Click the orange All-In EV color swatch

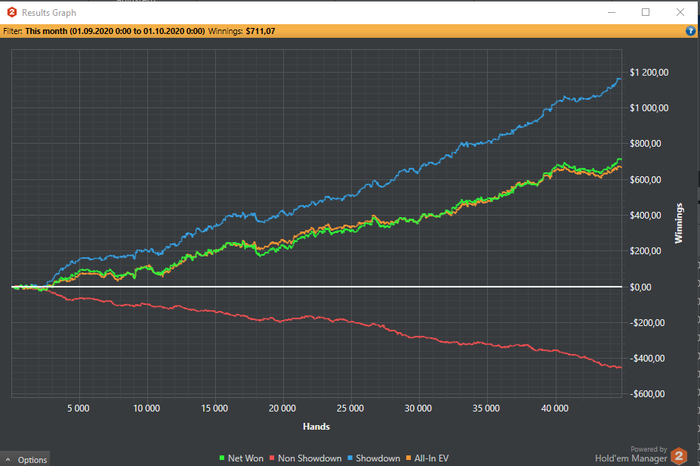coord(408,458)
